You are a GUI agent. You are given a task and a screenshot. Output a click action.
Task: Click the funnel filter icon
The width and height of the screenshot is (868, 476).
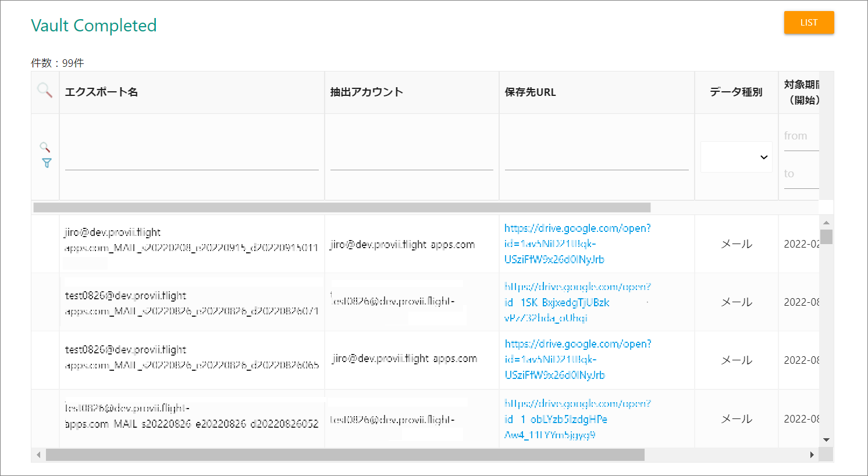(x=47, y=163)
